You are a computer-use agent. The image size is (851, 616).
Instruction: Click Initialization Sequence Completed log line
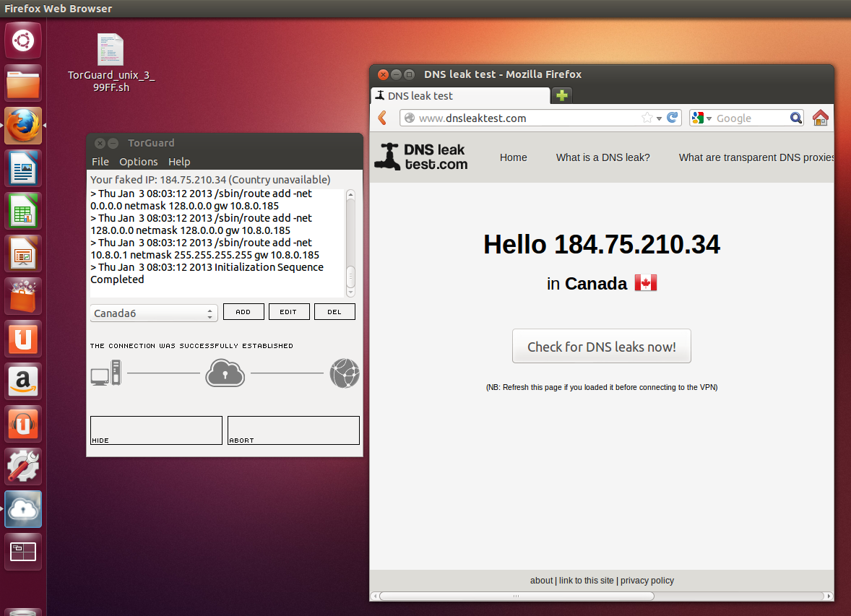click(207, 273)
